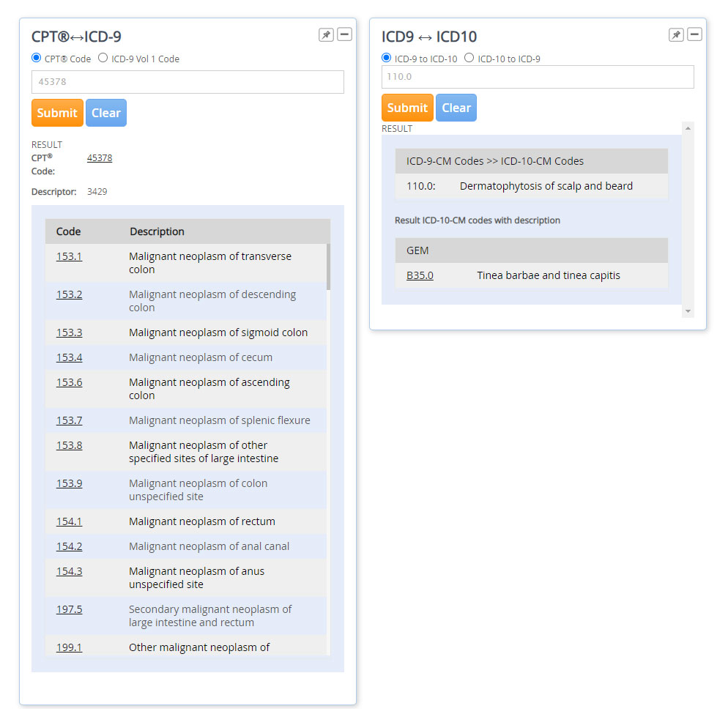Click the 110.0 input field
728x725 pixels.
538,77
